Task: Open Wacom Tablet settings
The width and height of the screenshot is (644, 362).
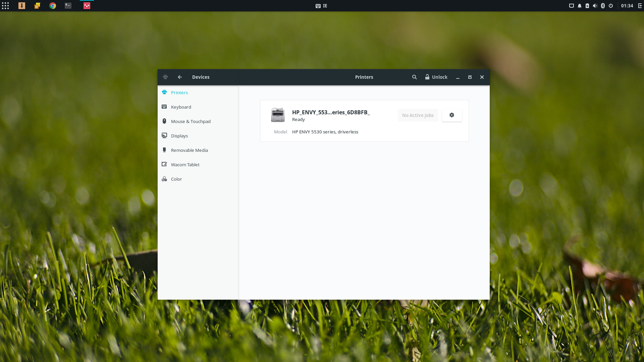Action: (185, 165)
